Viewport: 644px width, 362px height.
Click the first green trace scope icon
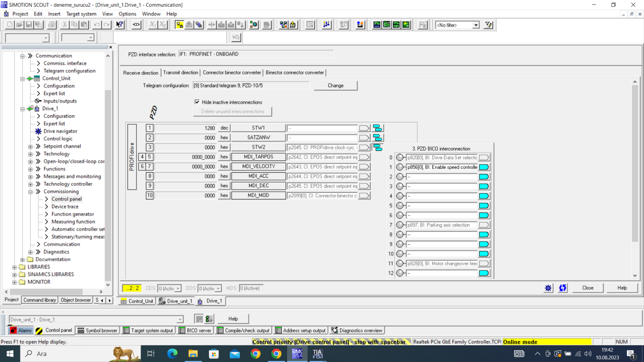click(x=377, y=25)
